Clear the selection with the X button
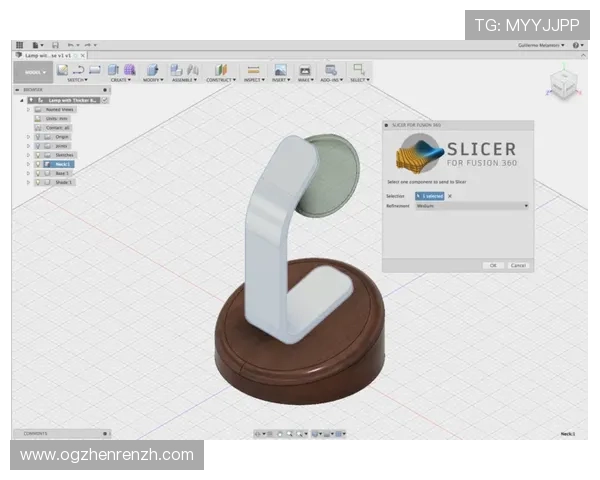This screenshot has width=600, height=480. (x=450, y=196)
